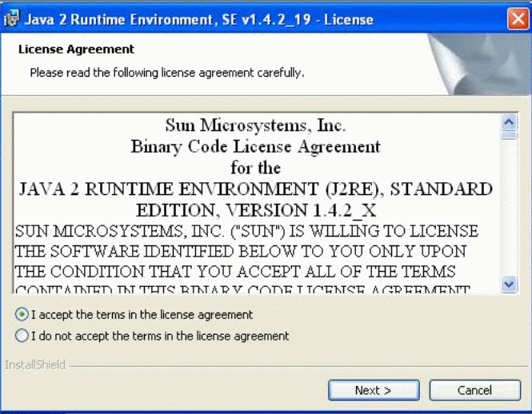Select 'I accept the terms' radio button
The height and width of the screenshot is (414, 532).
[22, 315]
